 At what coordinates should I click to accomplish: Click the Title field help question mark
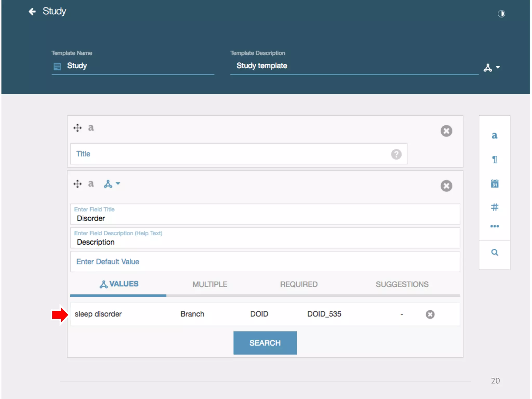[x=396, y=154]
